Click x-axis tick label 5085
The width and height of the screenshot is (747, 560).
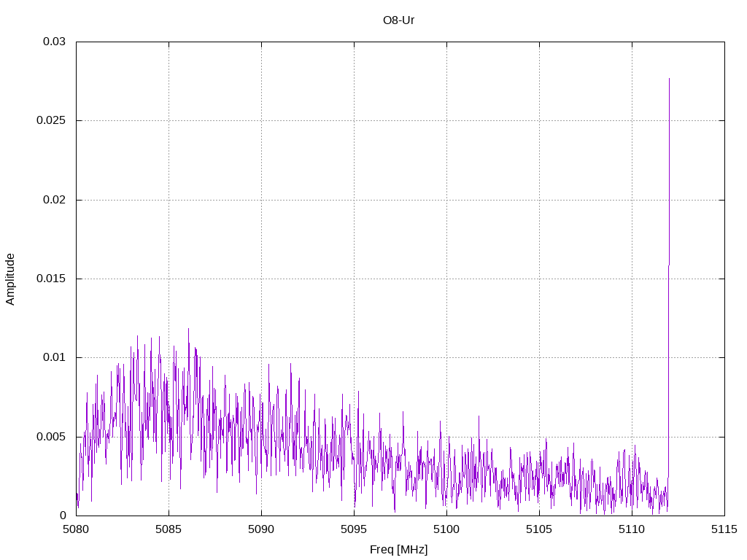[169, 529]
